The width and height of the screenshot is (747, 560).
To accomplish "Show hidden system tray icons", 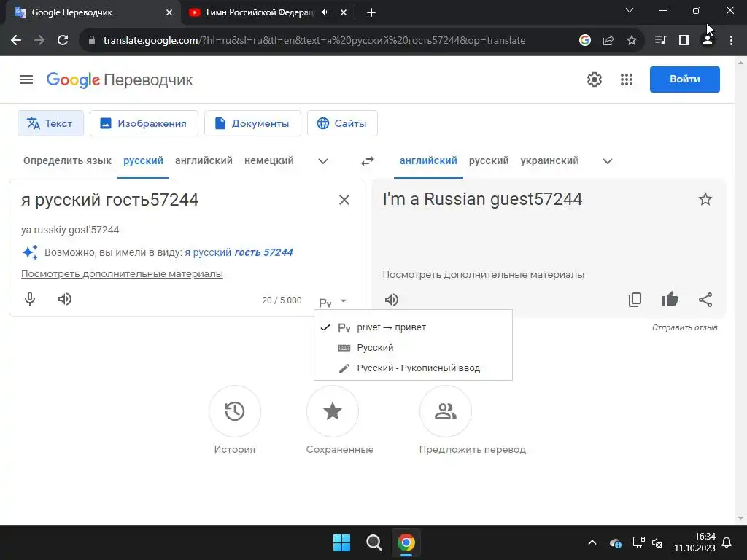I will (592, 542).
